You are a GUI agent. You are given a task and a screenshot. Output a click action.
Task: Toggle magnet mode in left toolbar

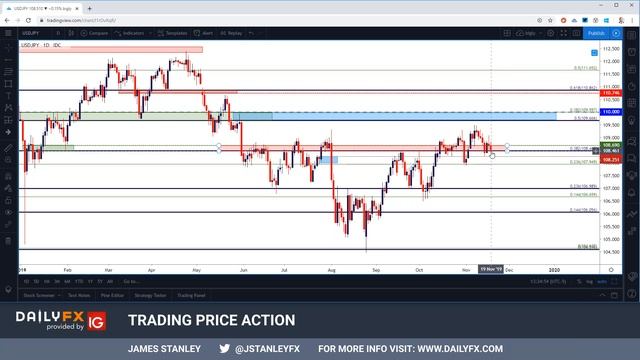coord(8,176)
